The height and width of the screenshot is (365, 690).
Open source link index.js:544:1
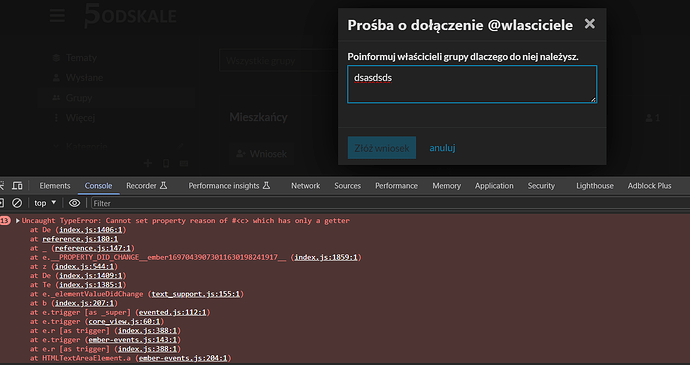coord(84,267)
